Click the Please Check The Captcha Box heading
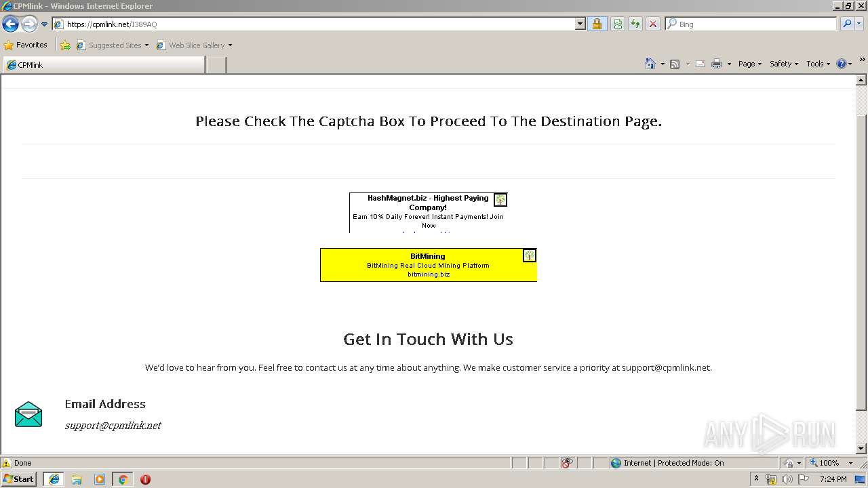The height and width of the screenshot is (488, 868). point(429,121)
